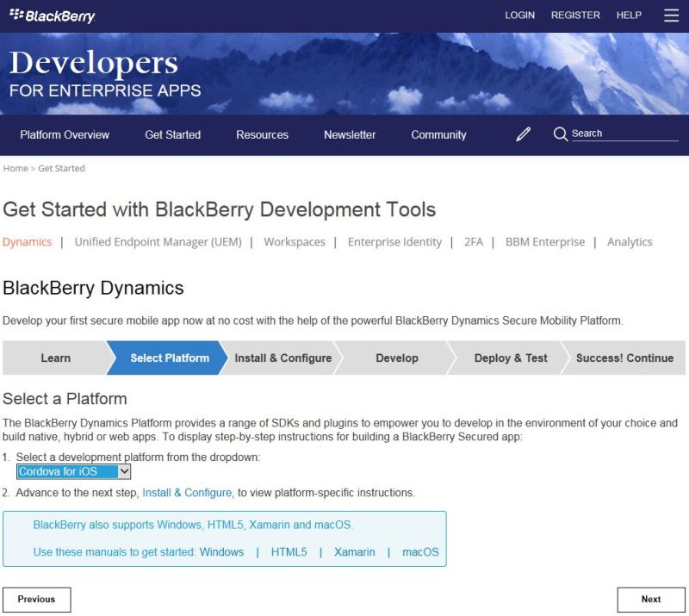The width and height of the screenshot is (689, 616).
Task: Follow the inline Install & Configure link
Action: (x=187, y=493)
